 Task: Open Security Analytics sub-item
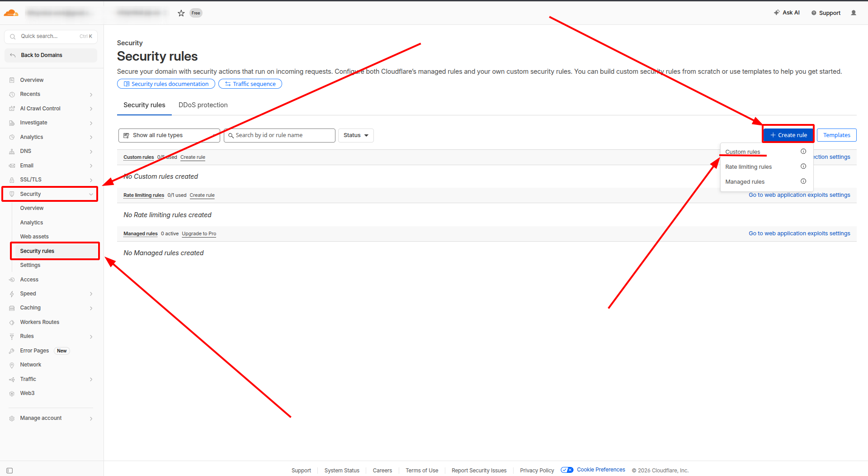pyautogui.click(x=32, y=223)
